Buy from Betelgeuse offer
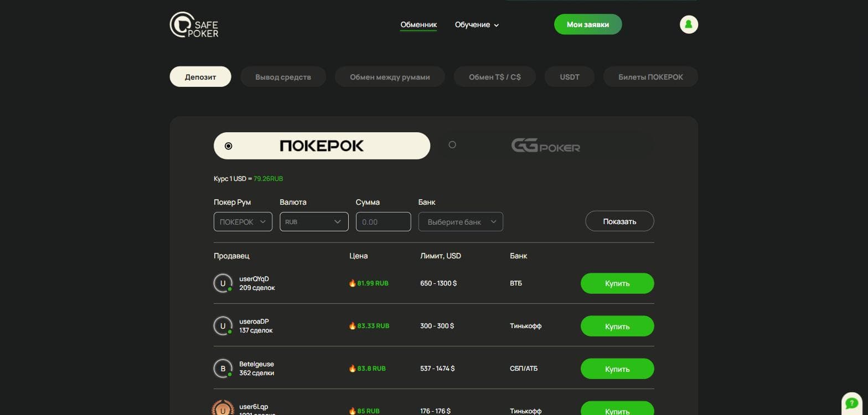Screen dimensions: 868x415 [617, 369]
